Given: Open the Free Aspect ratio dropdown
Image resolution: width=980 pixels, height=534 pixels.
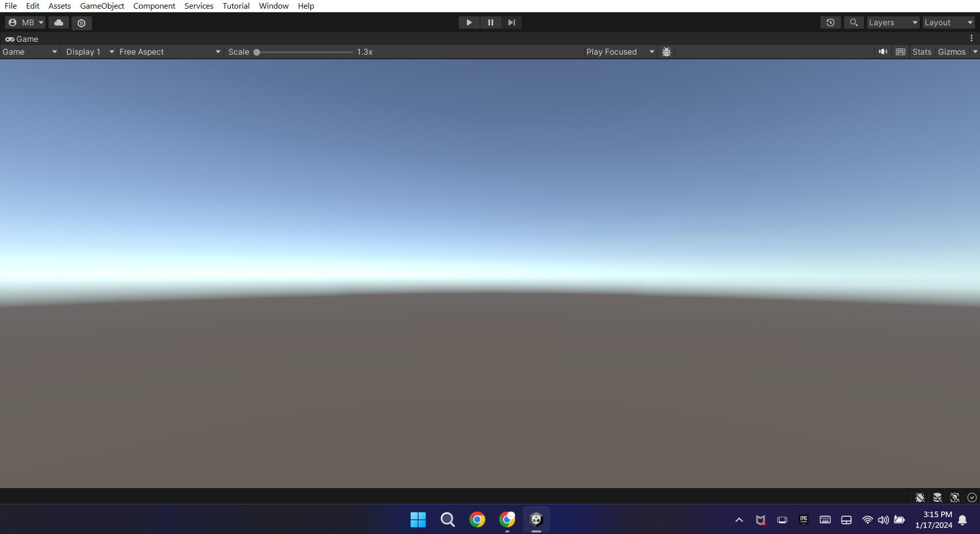Looking at the screenshot, I should (x=170, y=52).
